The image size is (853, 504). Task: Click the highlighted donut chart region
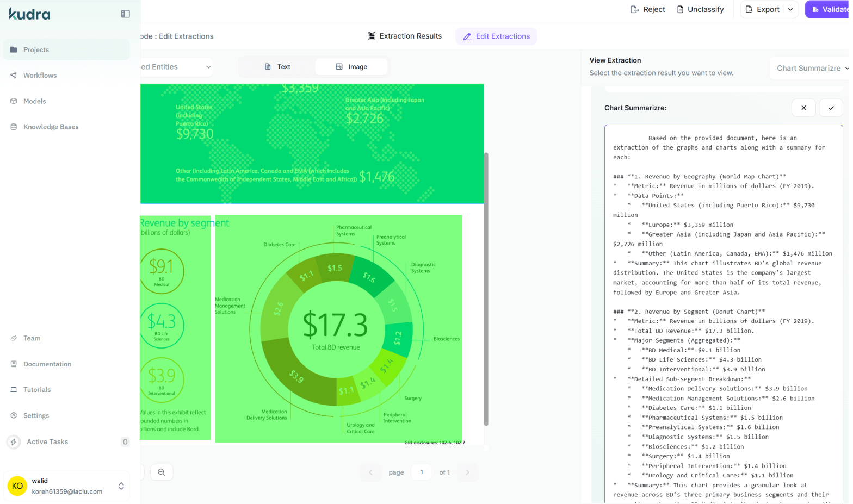tap(338, 328)
